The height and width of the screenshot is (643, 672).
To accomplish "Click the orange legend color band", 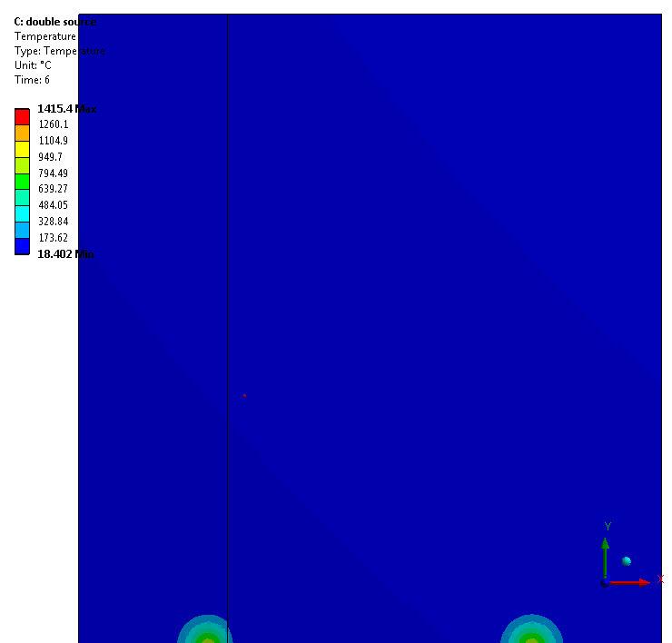I will pos(22,133).
